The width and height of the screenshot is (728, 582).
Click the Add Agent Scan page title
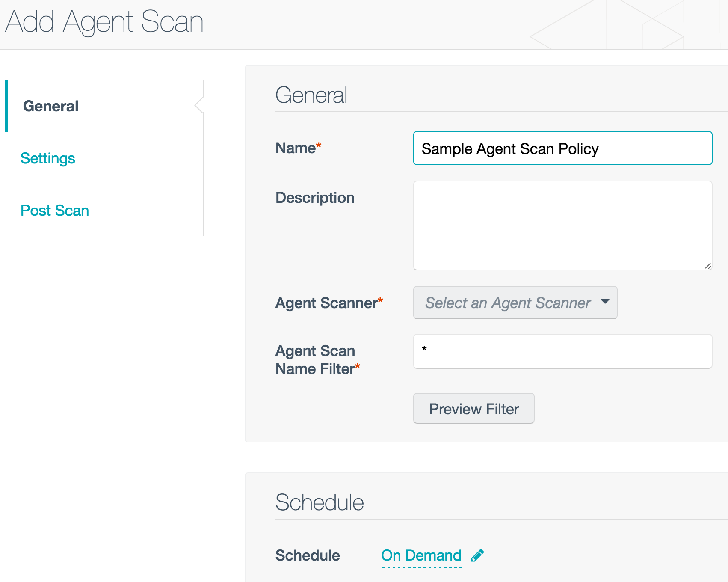point(104,22)
